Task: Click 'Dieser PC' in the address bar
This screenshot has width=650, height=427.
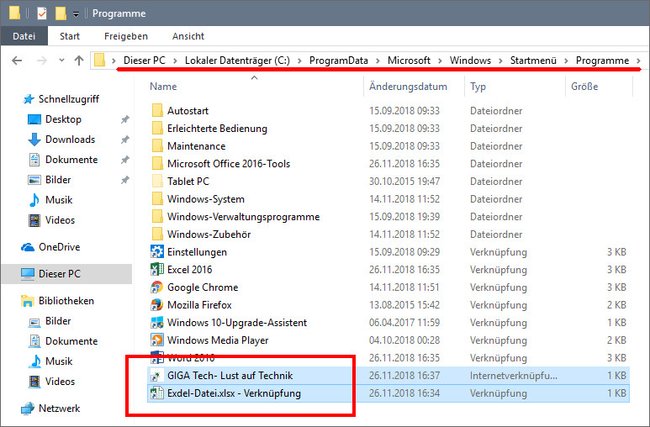Action: 144,61
